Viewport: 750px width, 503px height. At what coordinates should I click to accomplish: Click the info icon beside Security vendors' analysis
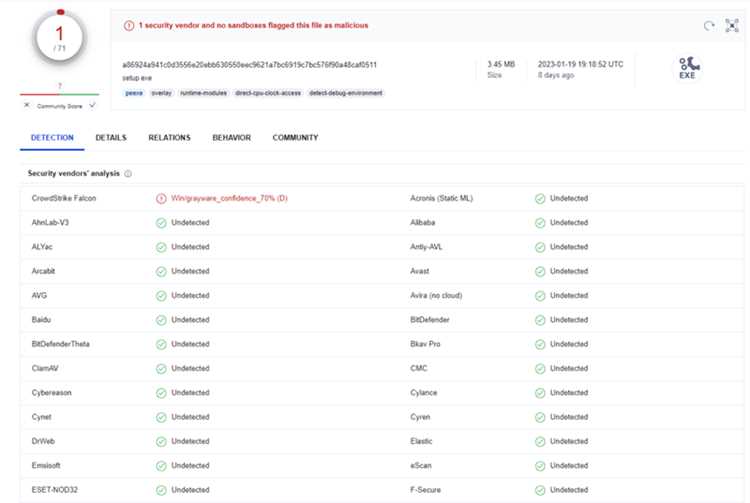128,174
